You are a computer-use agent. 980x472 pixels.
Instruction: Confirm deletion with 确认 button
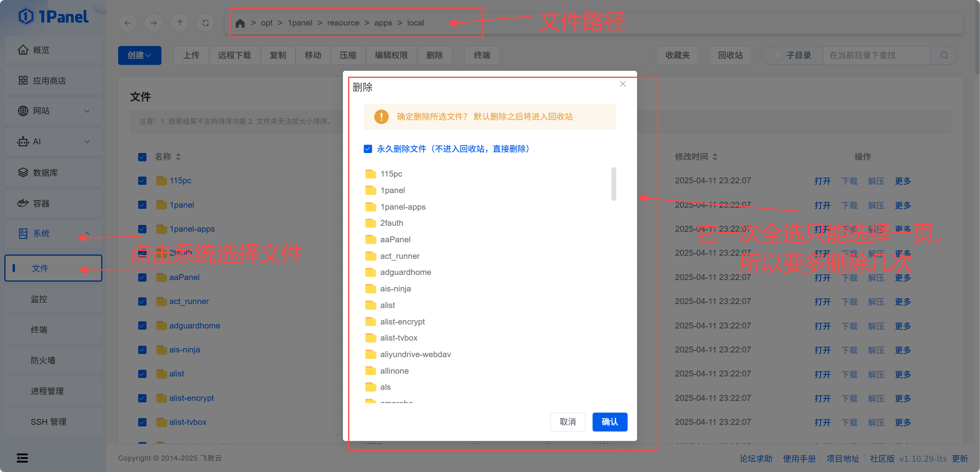coord(609,422)
